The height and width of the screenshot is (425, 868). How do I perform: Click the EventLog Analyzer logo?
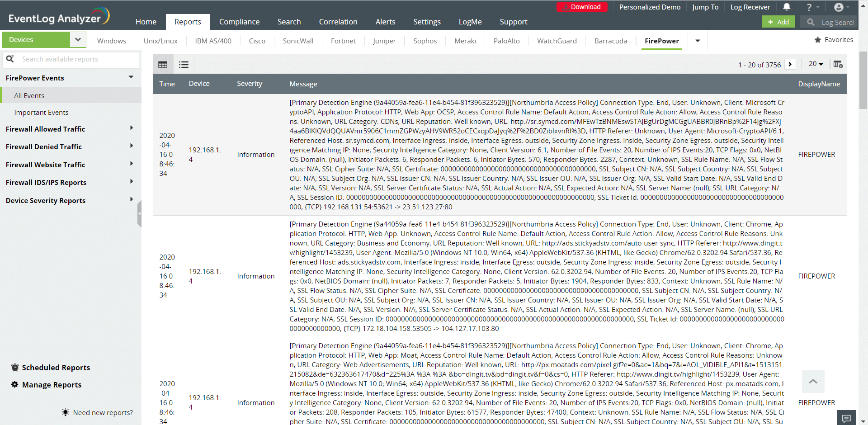[x=59, y=17]
